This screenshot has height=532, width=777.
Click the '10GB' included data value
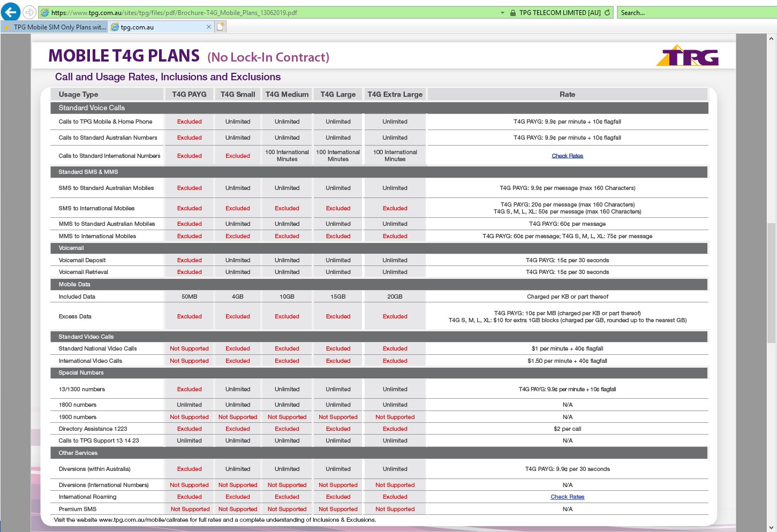tap(287, 297)
